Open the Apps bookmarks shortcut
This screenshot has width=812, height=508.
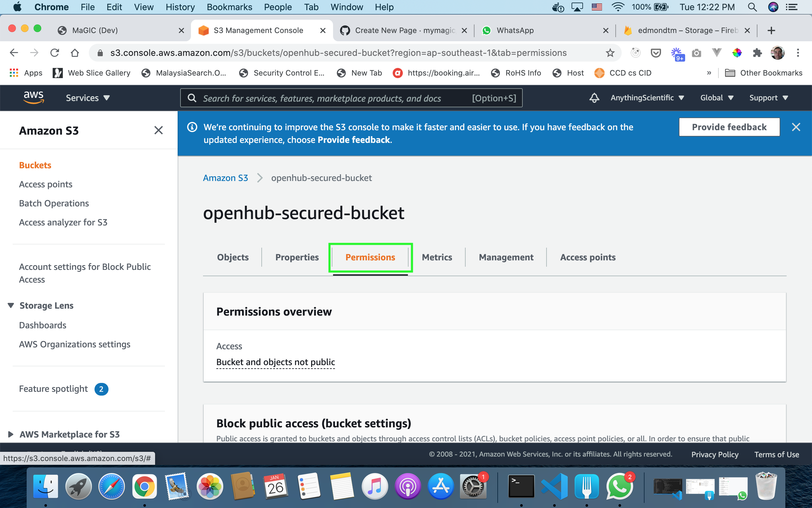26,73
